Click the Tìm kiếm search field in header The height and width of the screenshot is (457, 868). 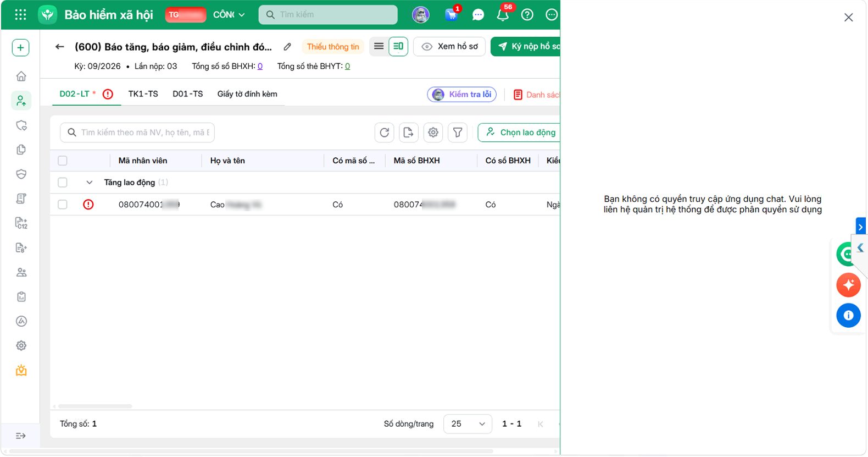pyautogui.click(x=328, y=15)
